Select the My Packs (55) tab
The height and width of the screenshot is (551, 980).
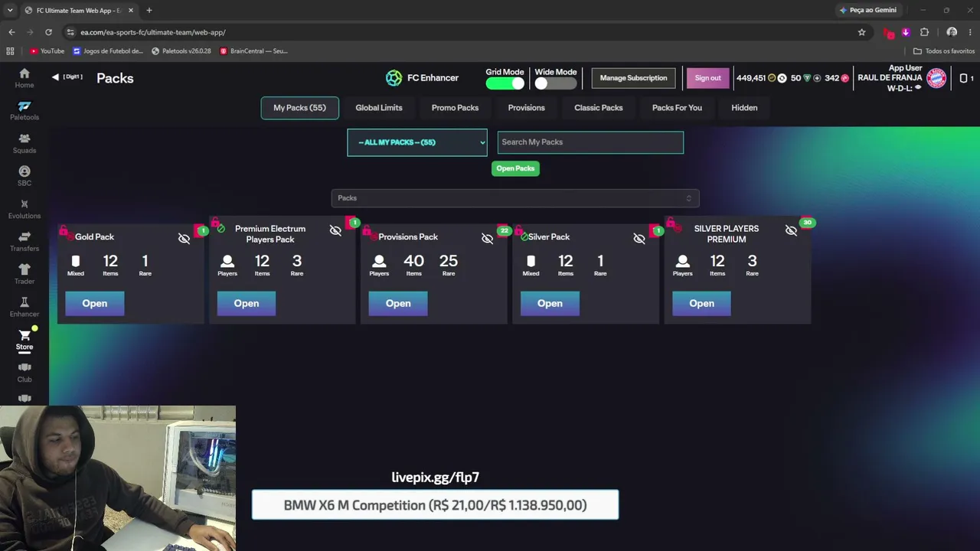tap(299, 108)
